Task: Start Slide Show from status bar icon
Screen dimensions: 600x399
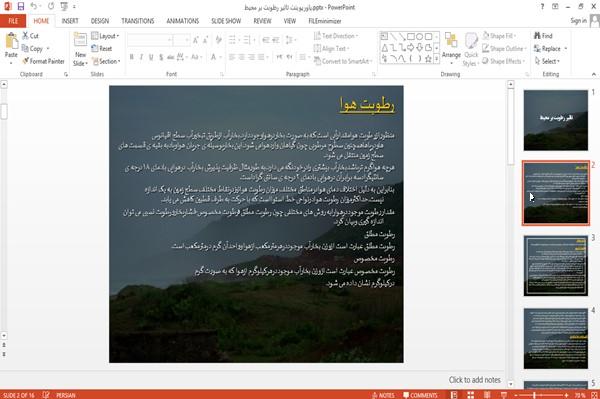Action: [x=504, y=395]
